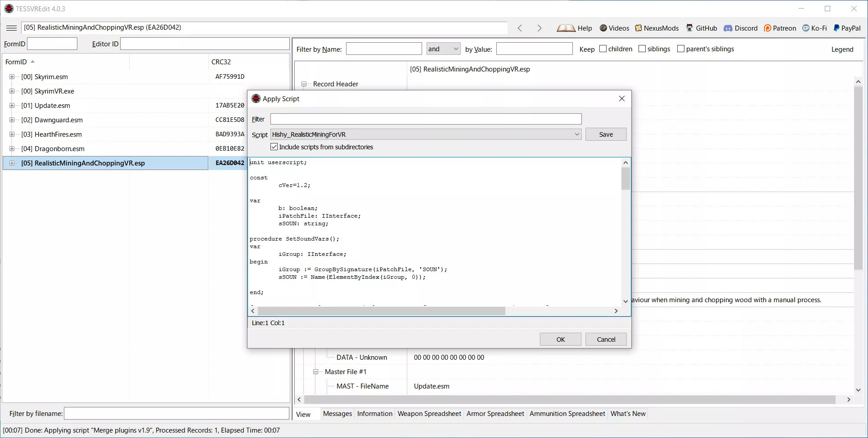Switch to the Messages tab
The width and height of the screenshot is (868, 438).
337,414
